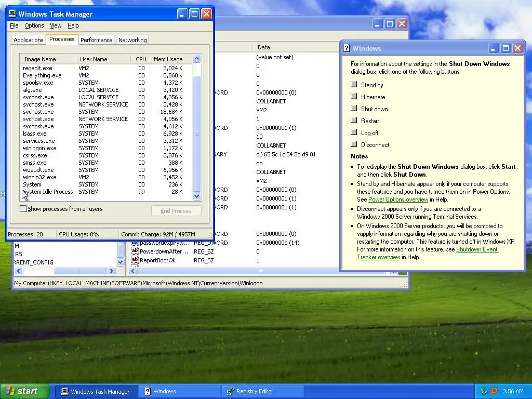Open the View menu in Task Manager
Viewport: 532px width, 399px height.
tap(56, 25)
